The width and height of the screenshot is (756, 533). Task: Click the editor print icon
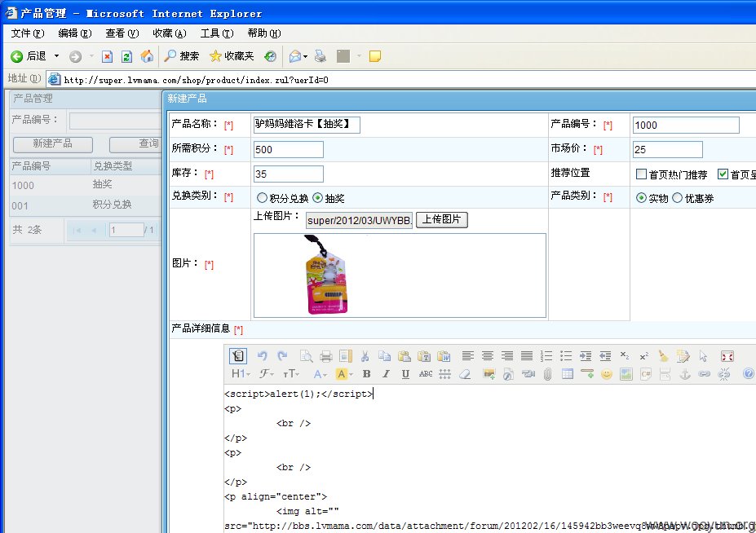[x=326, y=356]
